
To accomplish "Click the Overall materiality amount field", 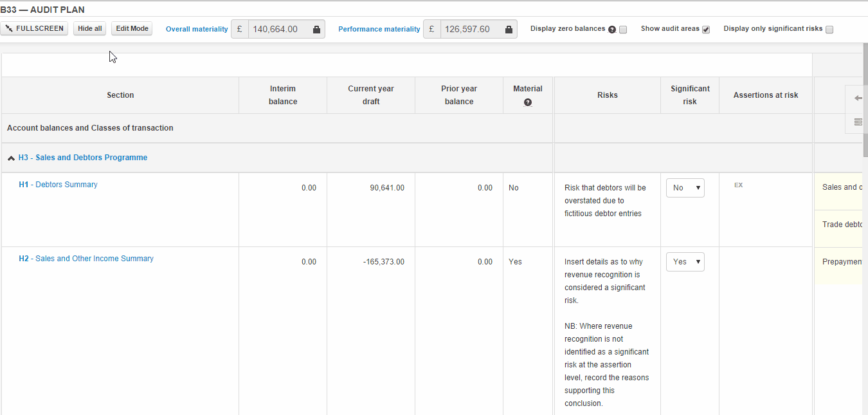I will click(278, 29).
